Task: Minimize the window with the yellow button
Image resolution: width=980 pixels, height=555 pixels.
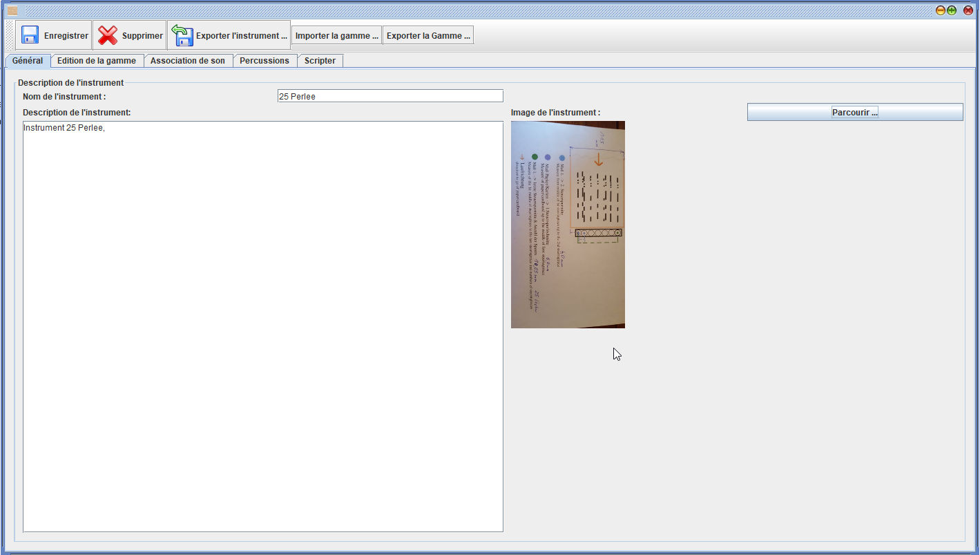Action: pos(940,10)
